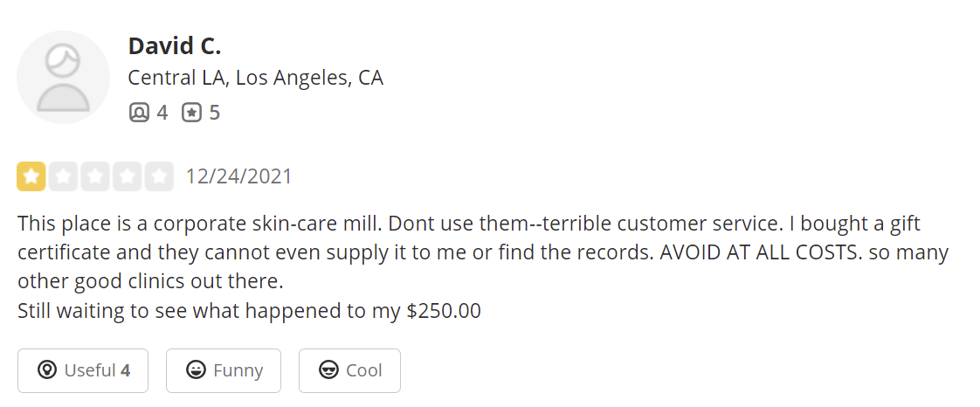Select the filled first rating star
The width and height of the screenshot is (980, 407).
click(31, 177)
